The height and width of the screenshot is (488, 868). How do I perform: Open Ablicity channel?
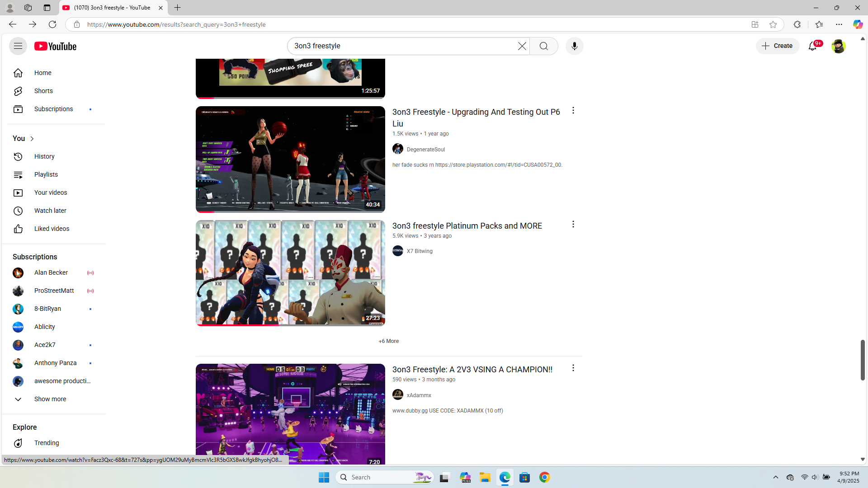(x=53, y=327)
